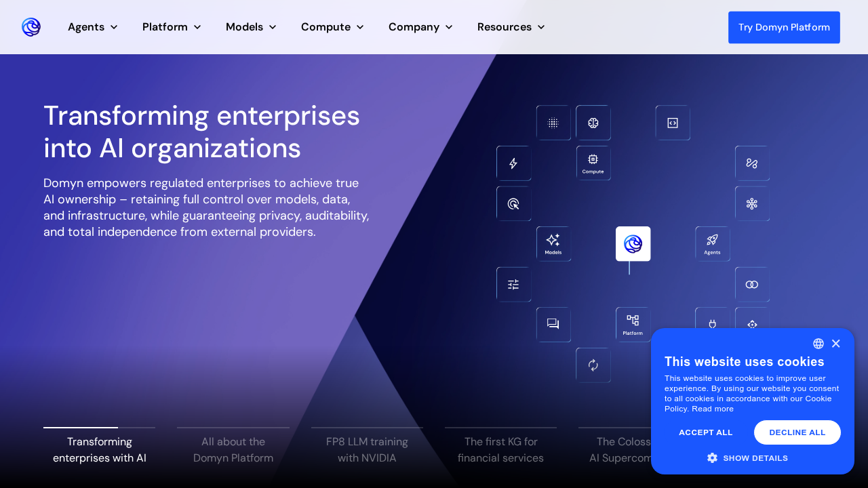This screenshot has width=868, height=488.
Task: Select 'FP8 LLM training with NVIDIA' slide
Action: (x=367, y=449)
